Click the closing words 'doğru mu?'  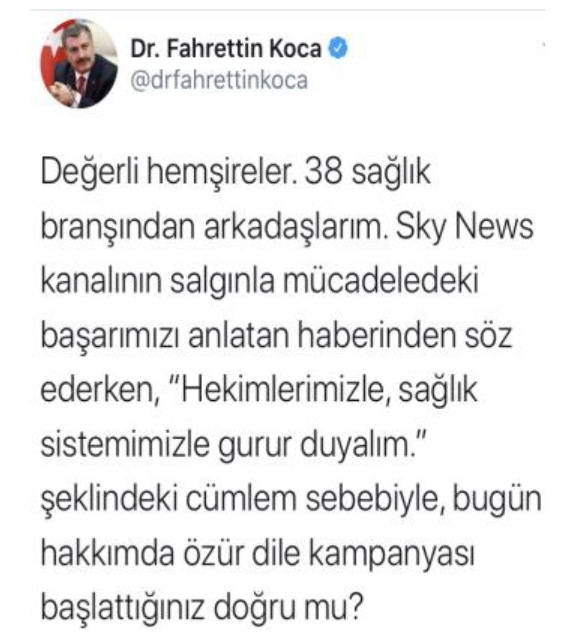(288, 609)
